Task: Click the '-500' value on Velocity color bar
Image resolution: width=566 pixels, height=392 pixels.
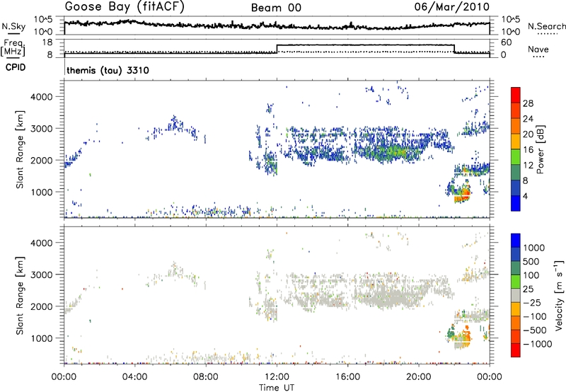Action: (x=535, y=330)
